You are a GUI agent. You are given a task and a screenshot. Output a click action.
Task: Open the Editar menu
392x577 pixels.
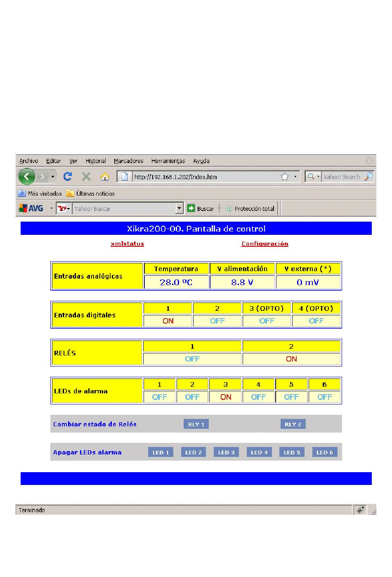53,161
